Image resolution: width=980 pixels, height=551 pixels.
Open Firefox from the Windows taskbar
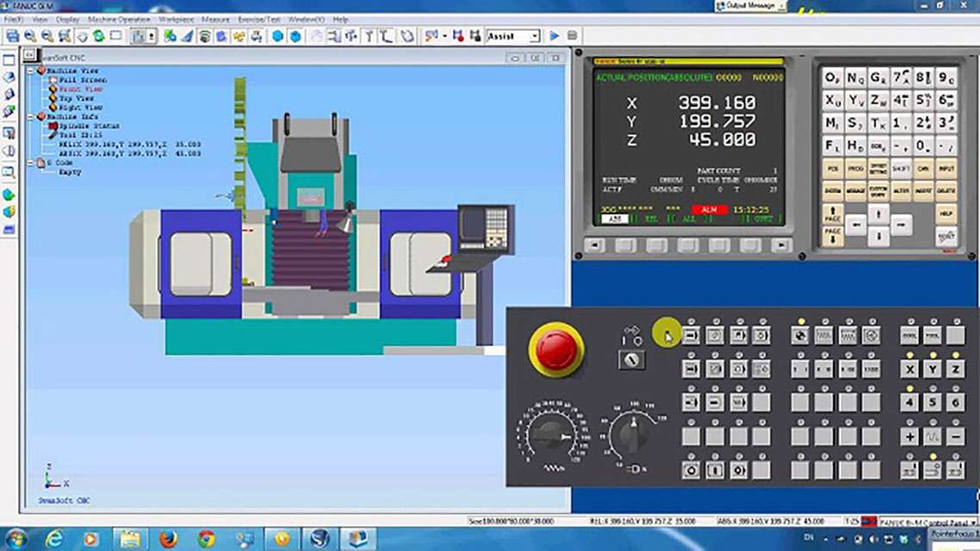[168, 538]
